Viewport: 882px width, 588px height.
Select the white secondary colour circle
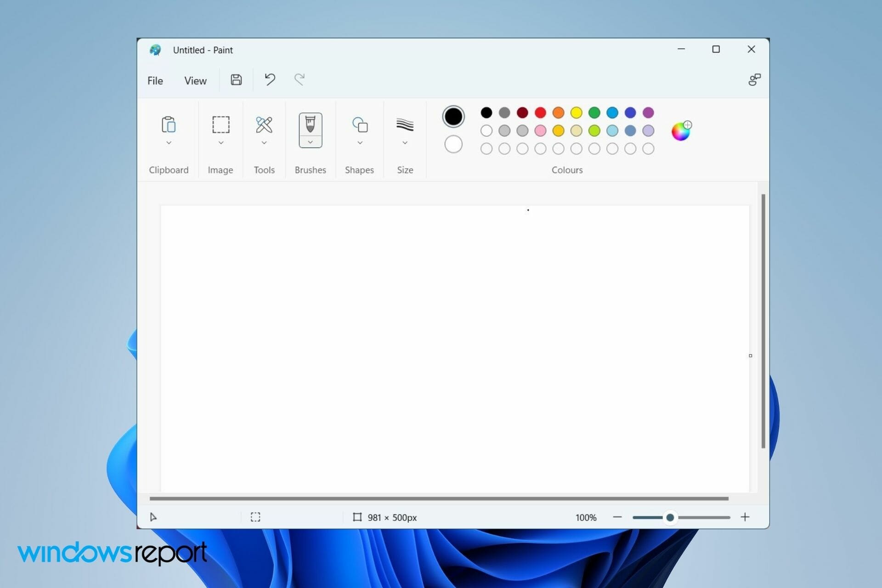(x=453, y=144)
